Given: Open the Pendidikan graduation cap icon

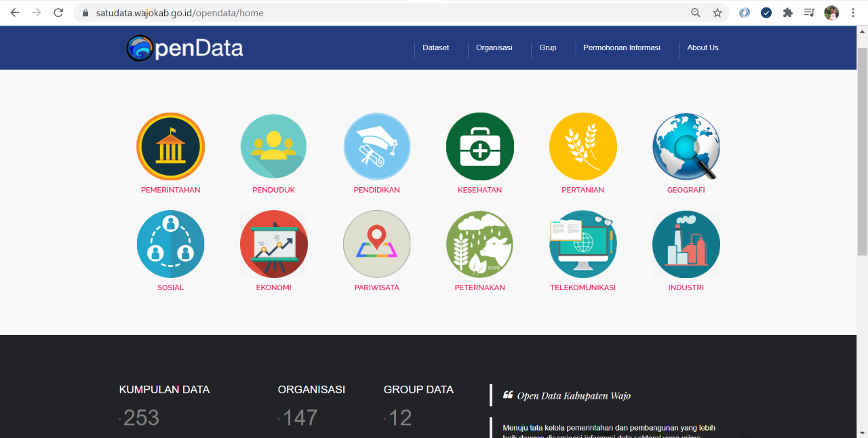Looking at the screenshot, I should click(376, 146).
